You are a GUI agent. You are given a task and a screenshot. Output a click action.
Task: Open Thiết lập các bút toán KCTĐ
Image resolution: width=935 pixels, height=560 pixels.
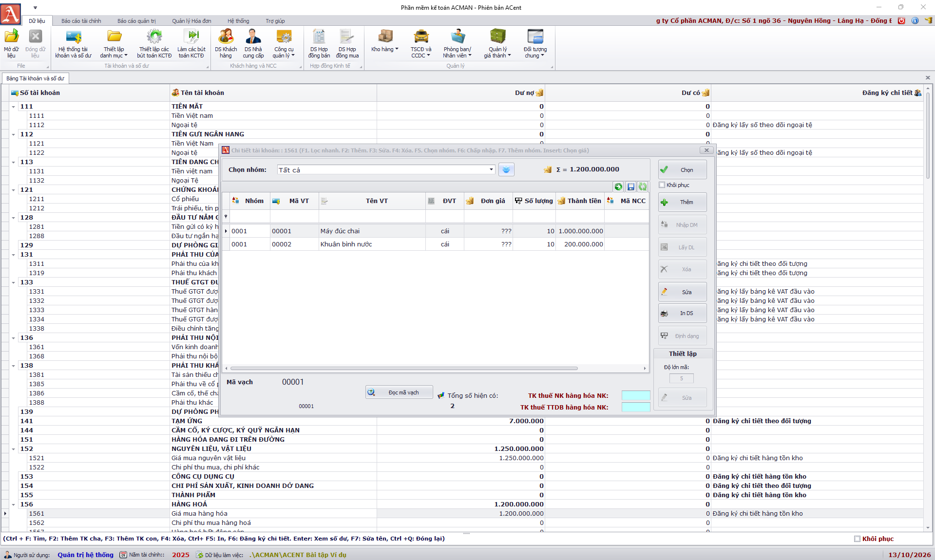[154, 43]
